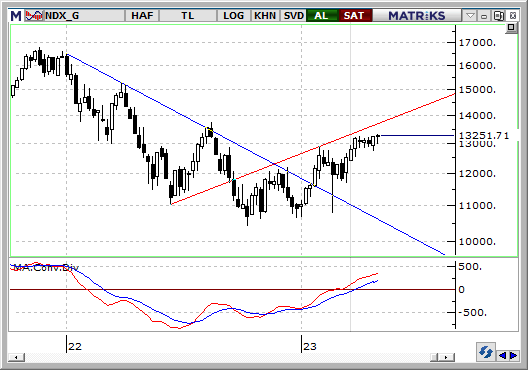Open the chart type icon beside NDX_G
Viewport: 528px width, 370px height.
[34, 15]
